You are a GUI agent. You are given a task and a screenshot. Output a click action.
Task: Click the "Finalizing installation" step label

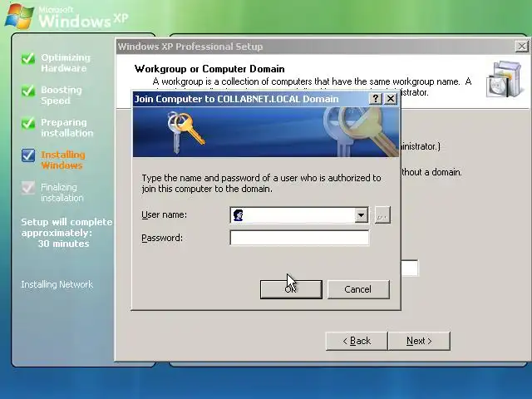pyautogui.click(x=62, y=192)
